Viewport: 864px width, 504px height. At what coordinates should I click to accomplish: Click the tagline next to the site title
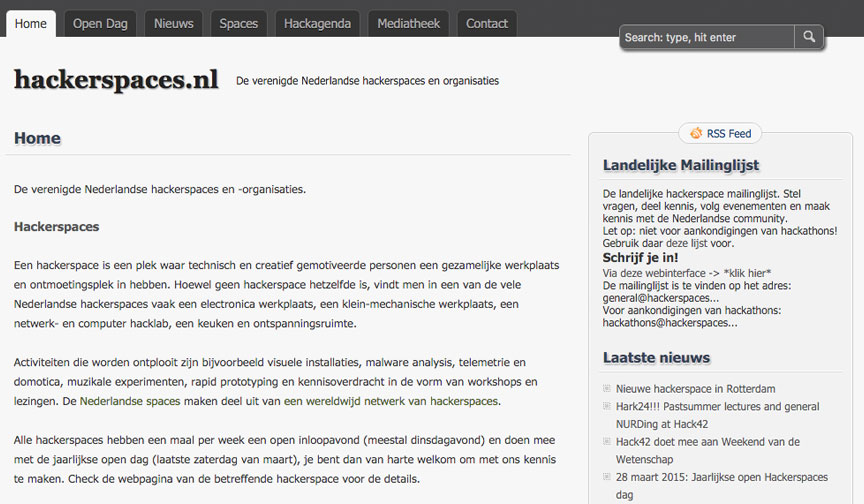(368, 80)
